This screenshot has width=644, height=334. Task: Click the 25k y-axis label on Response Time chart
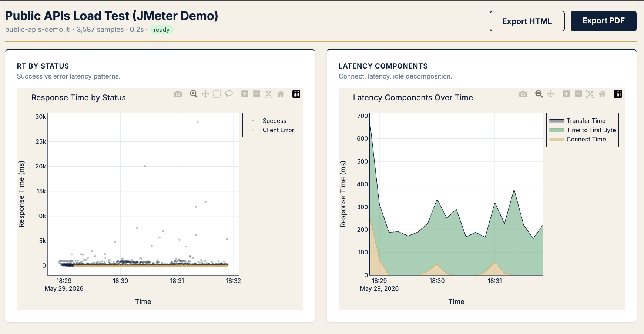pos(41,141)
